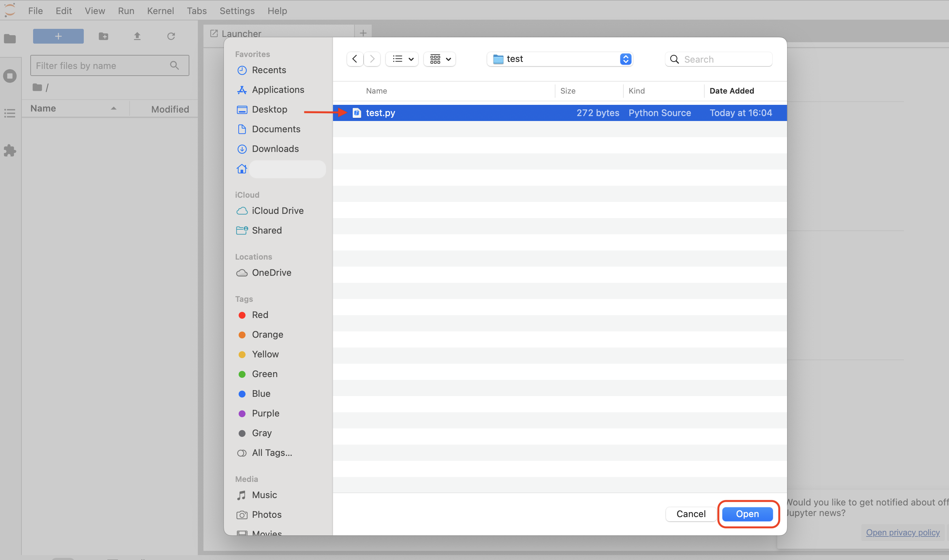This screenshot has height=560, width=949.
Task: Open the Help menu
Action: tap(277, 11)
